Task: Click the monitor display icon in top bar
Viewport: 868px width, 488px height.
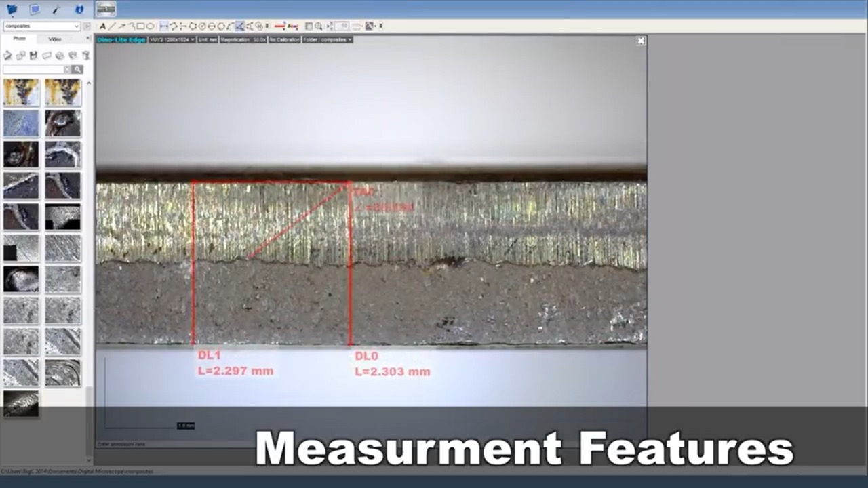Action: tap(35, 9)
